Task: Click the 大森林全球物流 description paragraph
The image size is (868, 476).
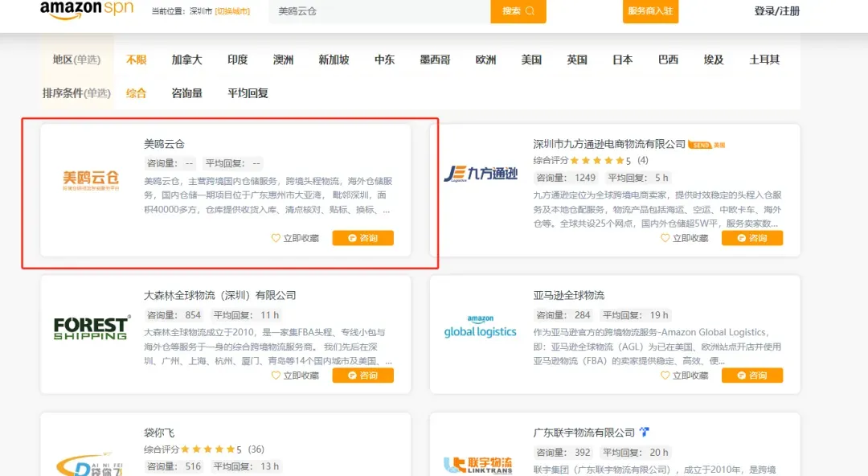Action: [268, 347]
